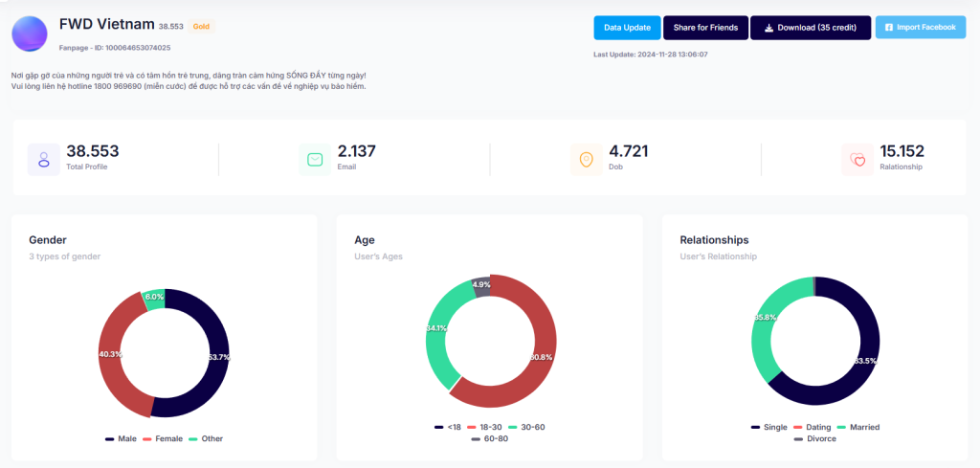This screenshot has width=980, height=468.
Task: Click the 38.553 Total Profile value
Action: tap(93, 151)
